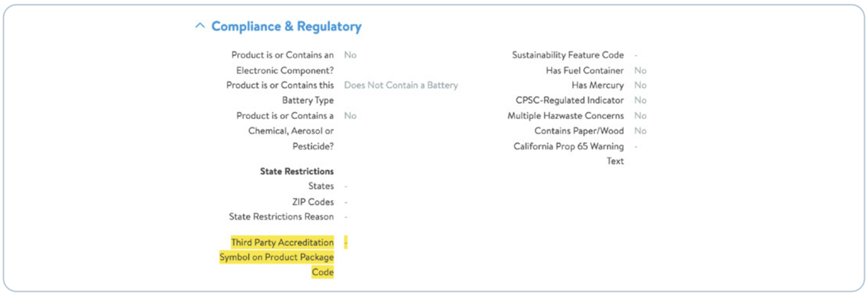Click the highlighted dash next to Accreditation

346,242
